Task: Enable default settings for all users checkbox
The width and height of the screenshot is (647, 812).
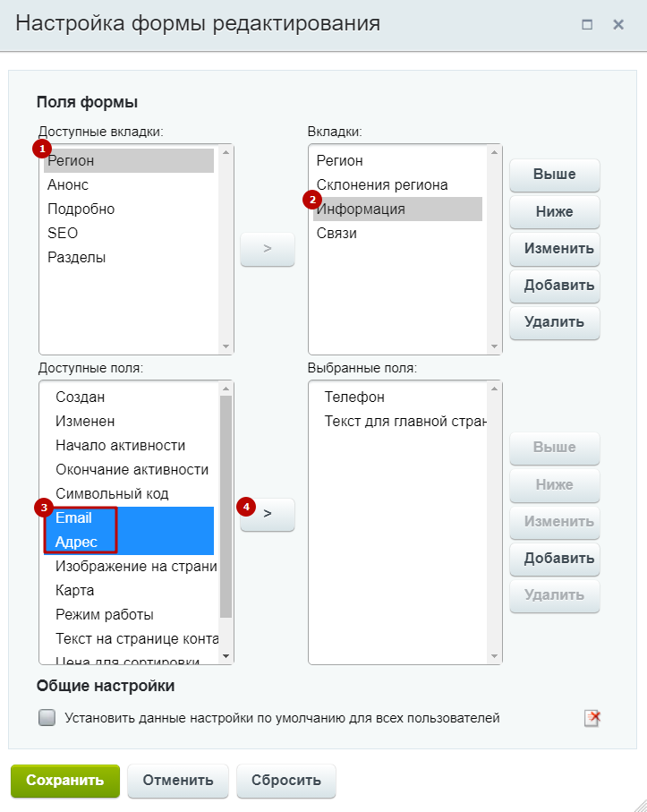Action: [x=47, y=718]
